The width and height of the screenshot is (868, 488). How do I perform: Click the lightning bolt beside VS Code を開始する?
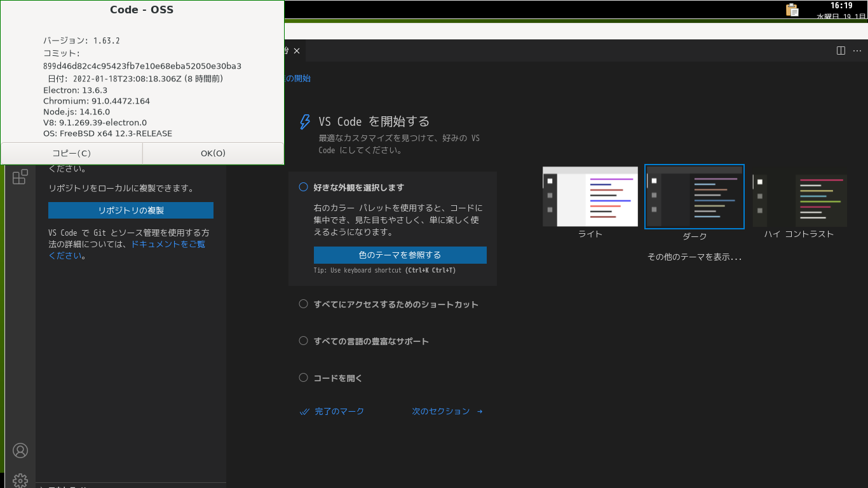coord(305,121)
